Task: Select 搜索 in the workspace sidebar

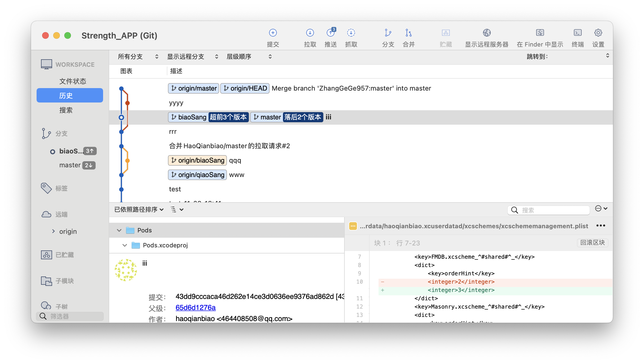Action: (x=66, y=110)
